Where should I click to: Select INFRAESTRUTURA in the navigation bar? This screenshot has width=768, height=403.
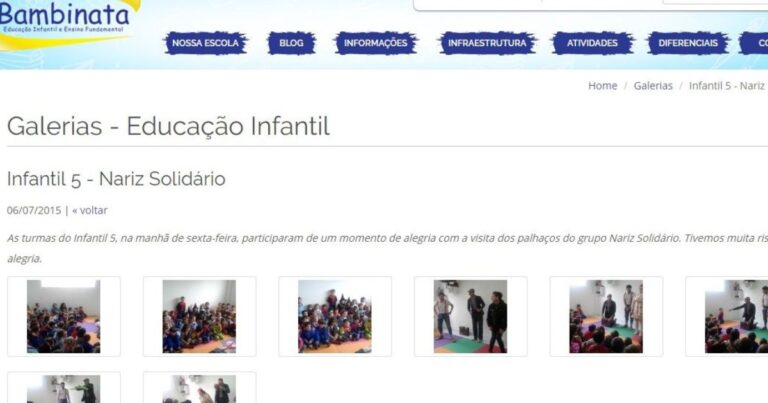click(x=487, y=43)
